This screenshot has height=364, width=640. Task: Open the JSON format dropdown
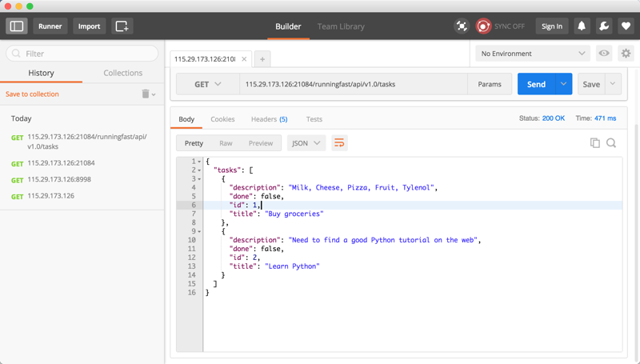point(306,143)
